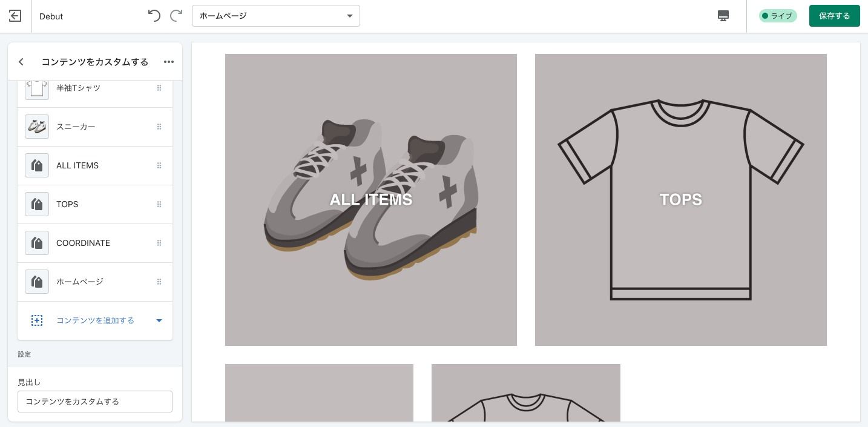Click the Debut theme name

[51, 16]
